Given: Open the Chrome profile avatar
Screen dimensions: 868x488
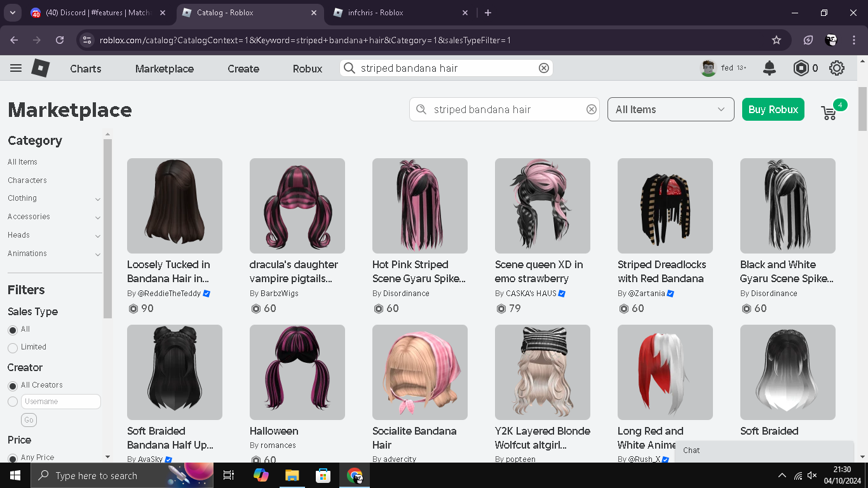Looking at the screenshot, I should pos(831,40).
